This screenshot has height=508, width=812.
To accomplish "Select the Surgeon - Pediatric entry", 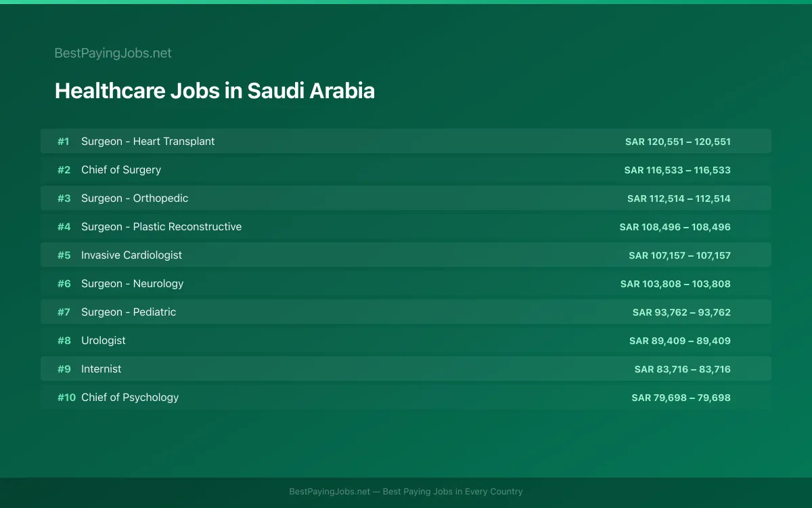I will (x=406, y=312).
